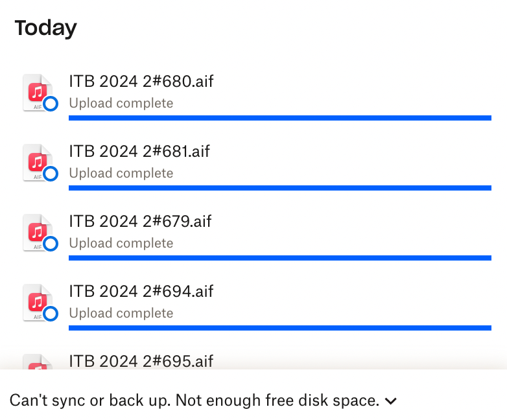This screenshot has height=420, width=507.
Task: Click the AIF file icon for ITB 2024 2#679
Action: 37,231
